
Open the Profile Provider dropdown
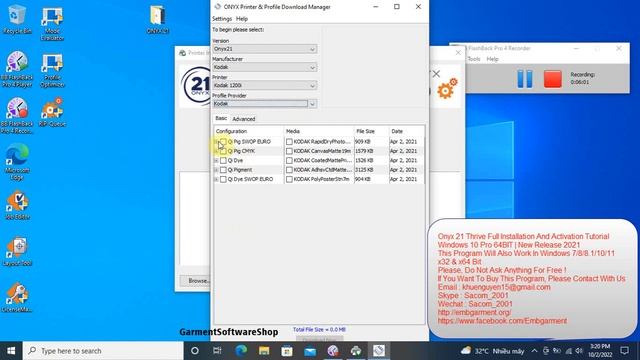264,104
